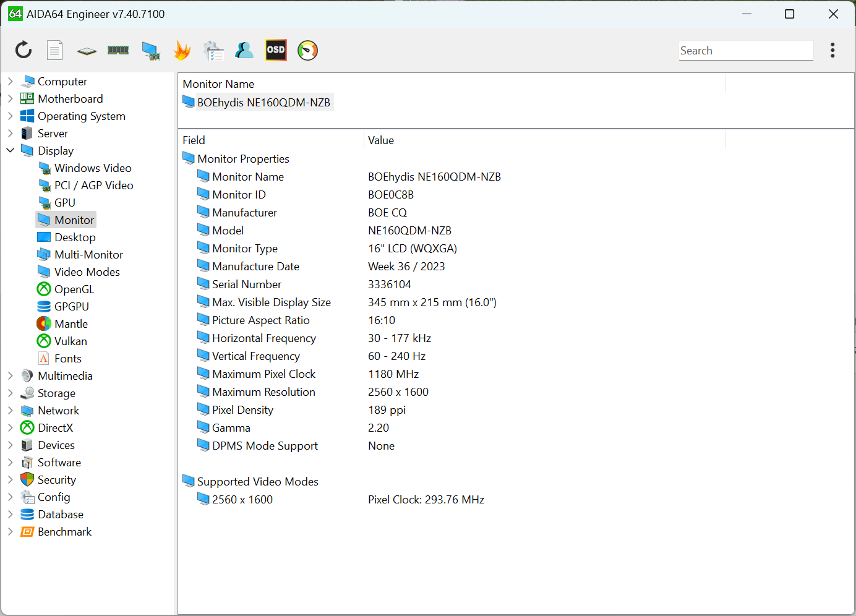Launch the System Stability Test flame icon
Image resolution: width=856 pixels, height=616 pixels.
tap(182, 50)
